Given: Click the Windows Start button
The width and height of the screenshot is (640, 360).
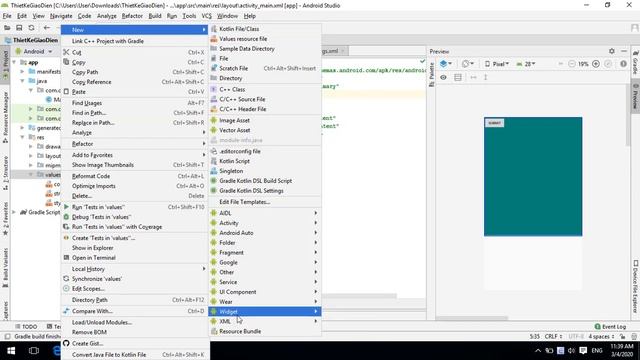Looking at the screenshot, I should click(11, 351).
